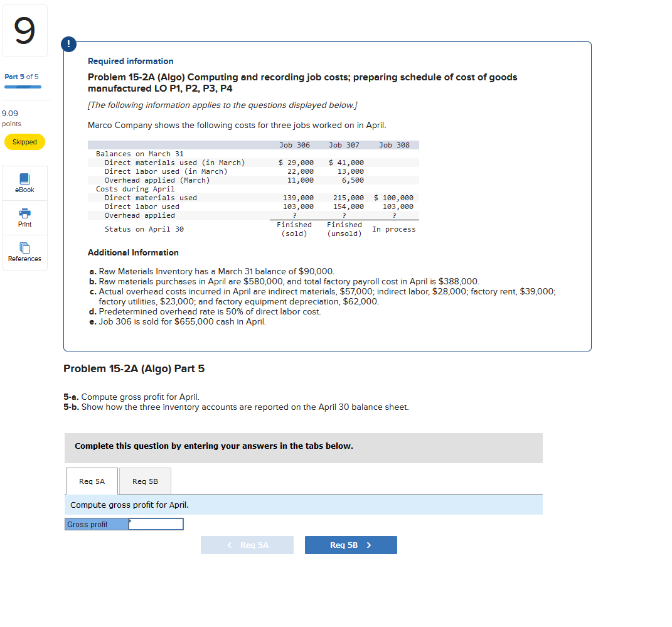Switch to the Req 5B tab
The width and height of the screenshot is (672, 627).
146,481
